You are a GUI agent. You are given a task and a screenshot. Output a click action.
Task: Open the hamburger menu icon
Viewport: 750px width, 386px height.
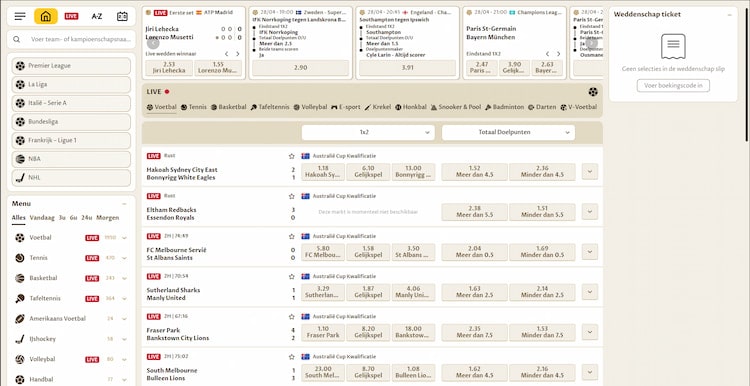click(20, 16)
